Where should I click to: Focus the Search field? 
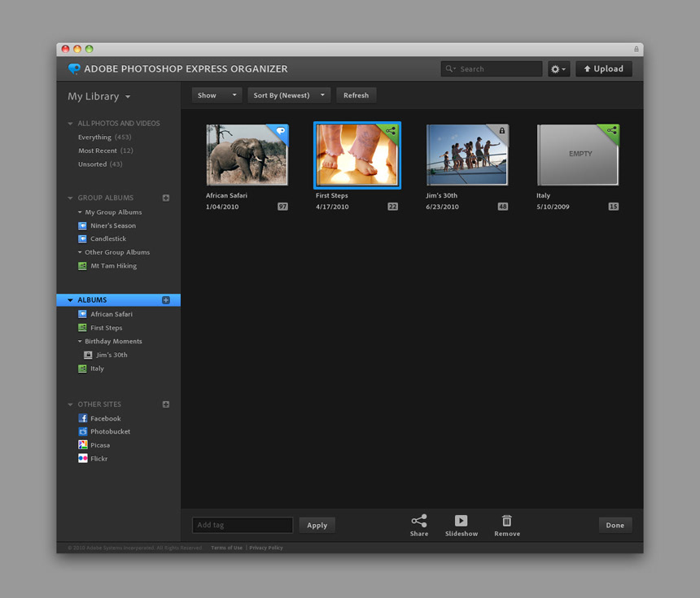(x=492, y=68)
